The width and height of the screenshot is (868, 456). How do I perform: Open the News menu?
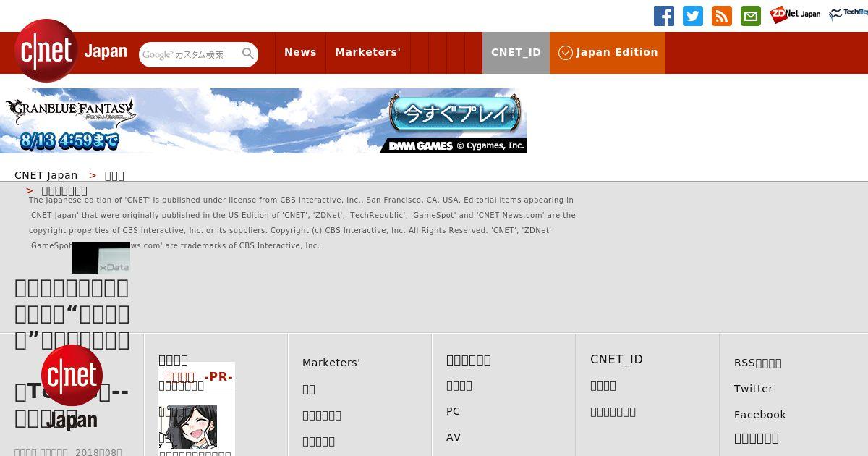point(300,52)
